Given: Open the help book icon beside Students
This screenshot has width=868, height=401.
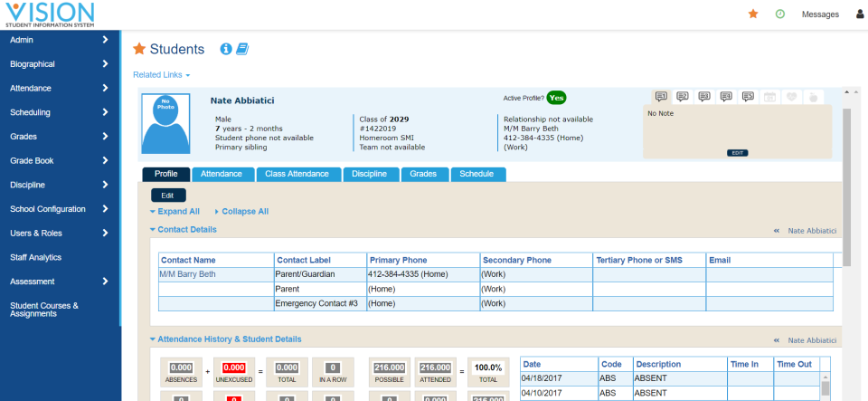Looking at the screenshot, I should click(x=241, y=49).
